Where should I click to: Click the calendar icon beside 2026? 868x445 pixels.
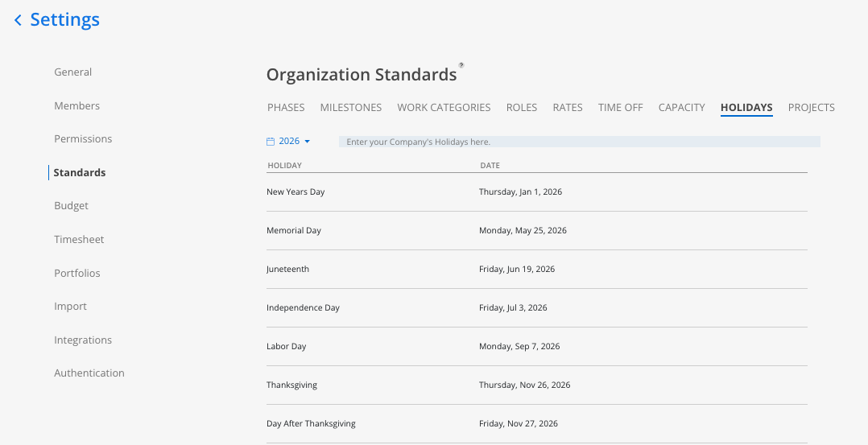pyautogui.click(x=271, y=142)
